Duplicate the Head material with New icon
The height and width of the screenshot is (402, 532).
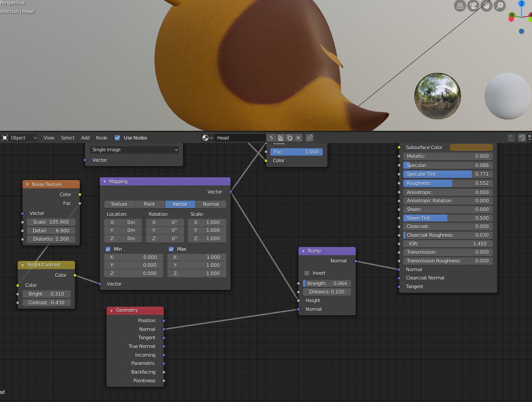pos(290,138)
